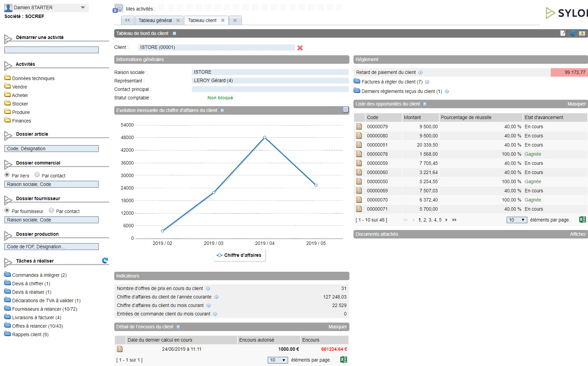Viewport: 588px width, 366px height.
Task: Hide the opportunities list with Masquer
Action: (x=576, y=104)
